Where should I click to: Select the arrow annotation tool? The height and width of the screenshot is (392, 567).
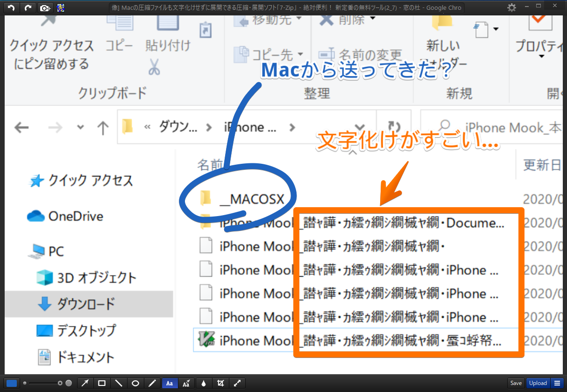click(x=85, y=383)
